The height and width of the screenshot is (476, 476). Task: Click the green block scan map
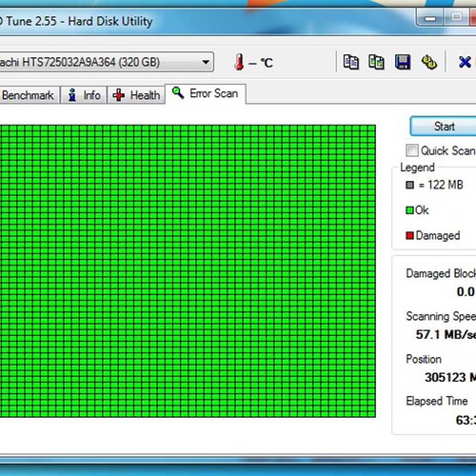tap(188, 271)
